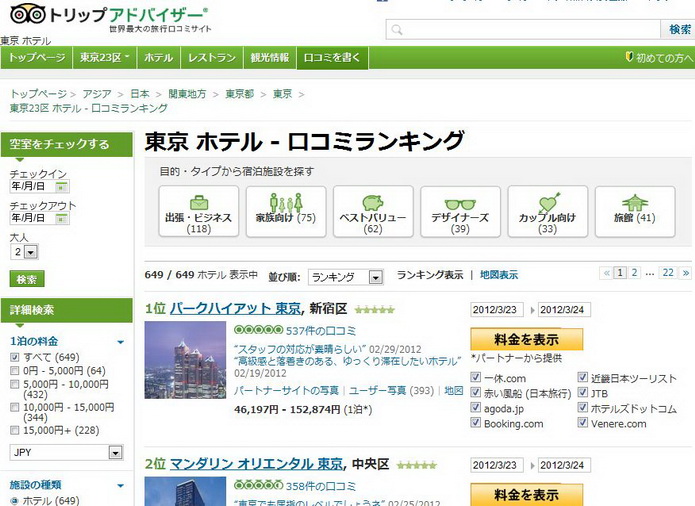The image size is (695, 506).
Task: Toggle すべて (649) price checkbox
Action: [x=15, y=357]
